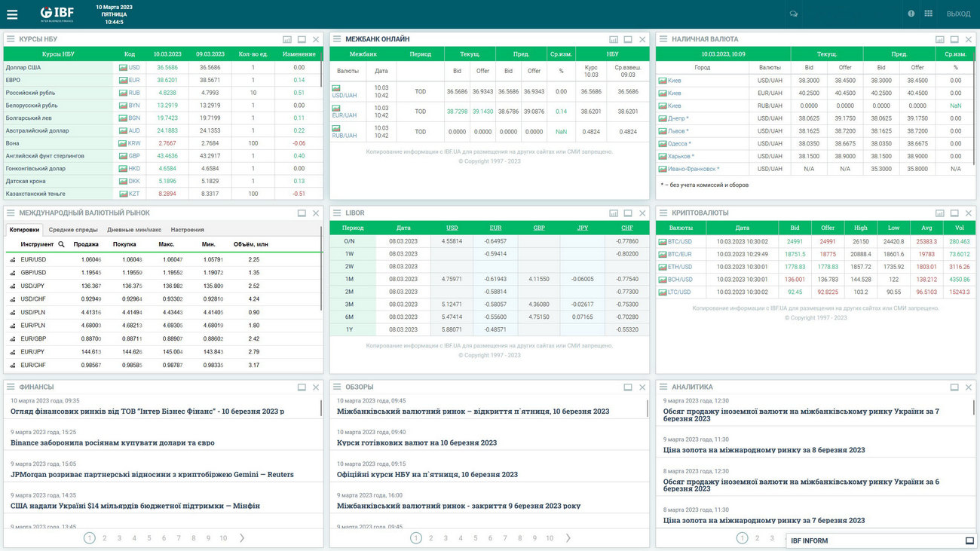Image resolution: width=980 pixels, height=551 pixels.
Task: Switch to the Дневные мин/макс tab
Action: coord(134,229)
